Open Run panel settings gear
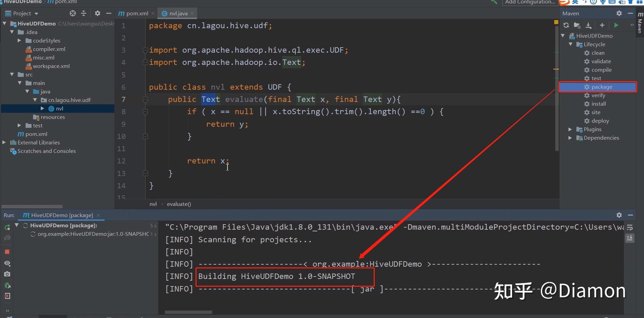 click(619, 215)
